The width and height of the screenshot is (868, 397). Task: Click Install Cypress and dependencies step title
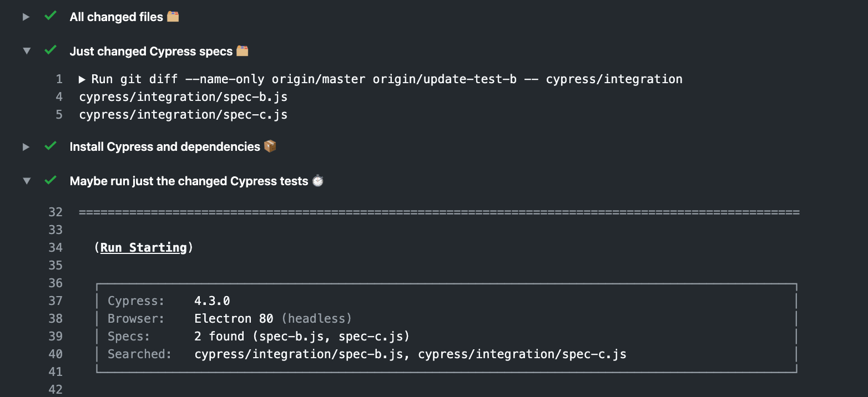click(x=165, y=147)
